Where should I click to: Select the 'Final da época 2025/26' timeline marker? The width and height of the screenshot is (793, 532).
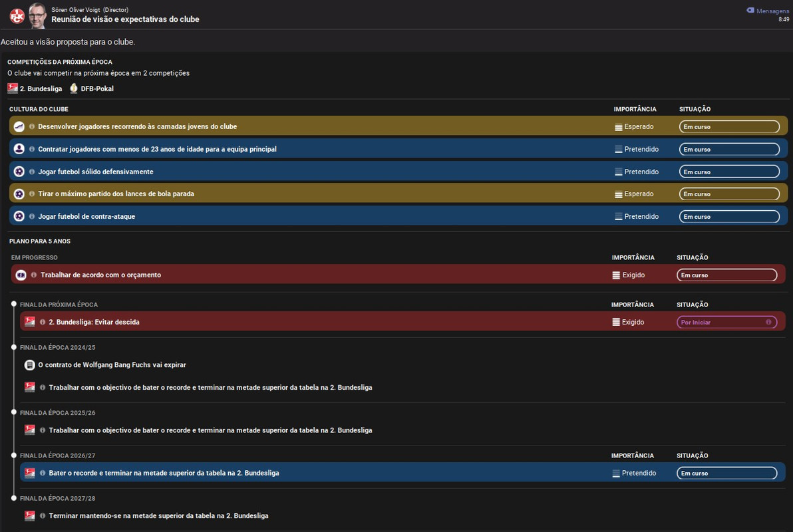[14, 412]
